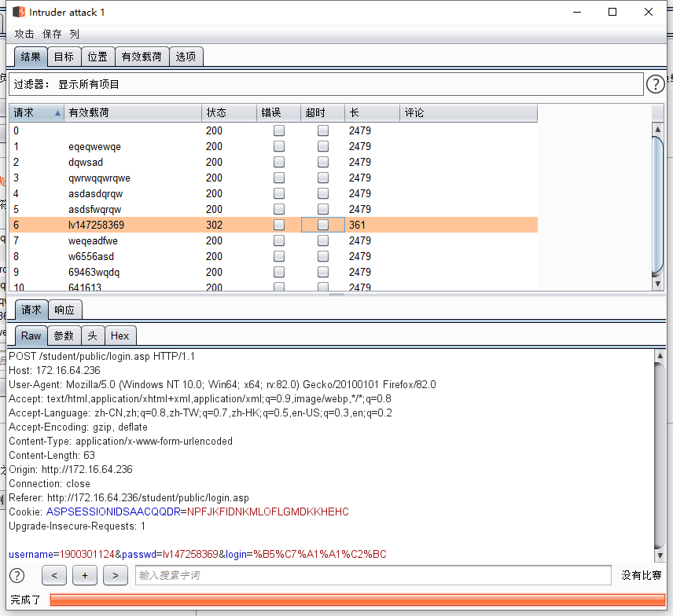Select the Raw view tab
The height and width of the screenshot is (616, 673).
pos(31,335)
